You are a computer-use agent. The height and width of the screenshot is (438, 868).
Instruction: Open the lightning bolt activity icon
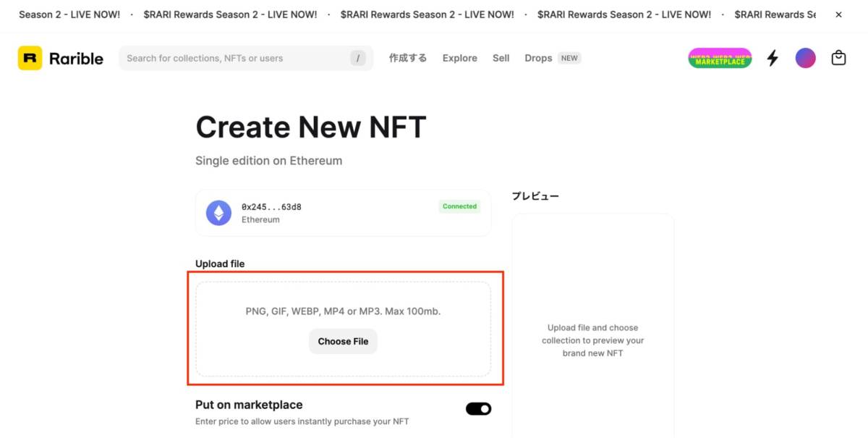(x=772, y=58)
